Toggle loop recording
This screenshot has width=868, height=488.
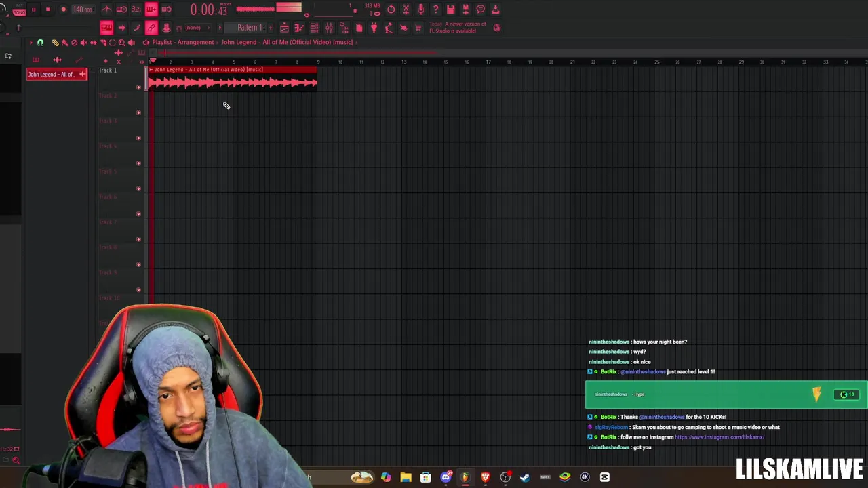[x=166, y=9]
